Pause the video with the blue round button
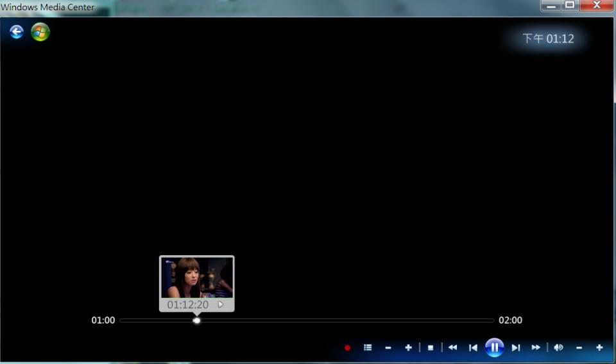The height and width of the screenshot is (364, 616). pyautogui.click(x=494, y=347)
